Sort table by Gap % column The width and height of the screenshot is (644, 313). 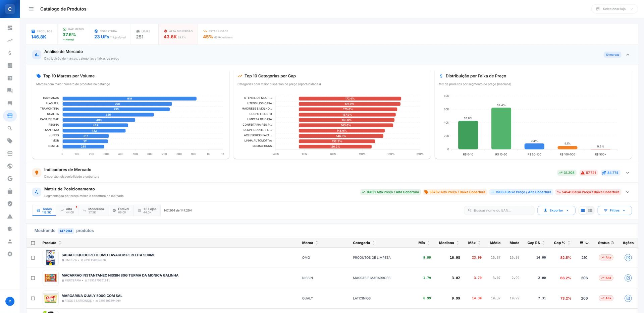[562, 243]
